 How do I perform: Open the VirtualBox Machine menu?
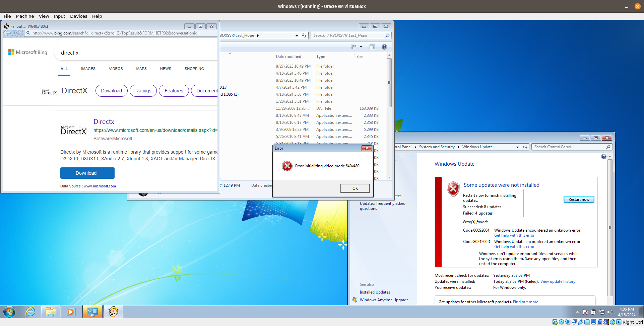[x=25, y=16]
